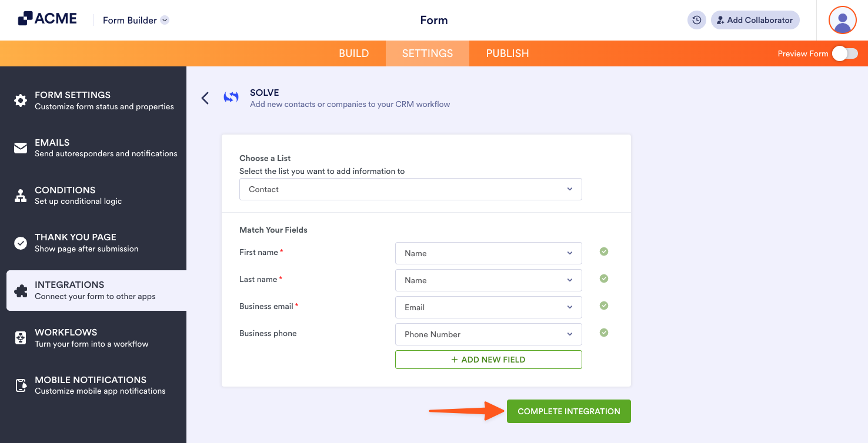Click ADD NEW FIELD in the mapping panel

(488, 359)
